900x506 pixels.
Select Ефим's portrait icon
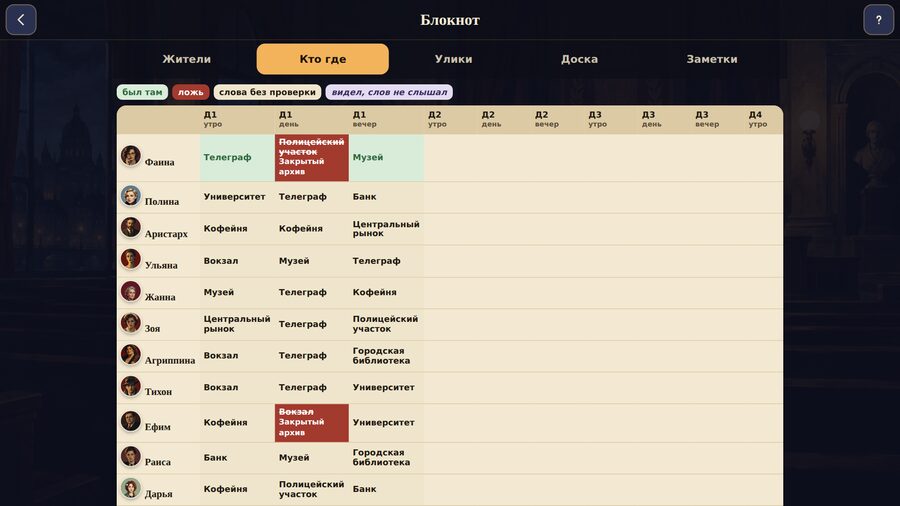131,421
